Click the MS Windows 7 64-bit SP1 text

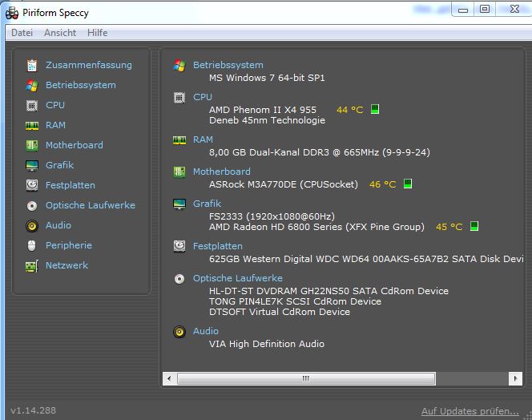click(267, 78)
